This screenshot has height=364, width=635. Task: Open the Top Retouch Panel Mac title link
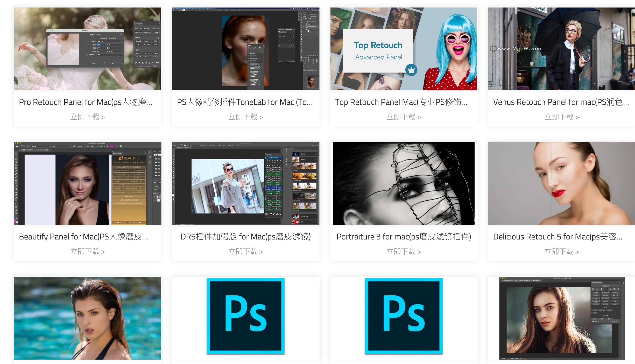click(x=401, y=102)
